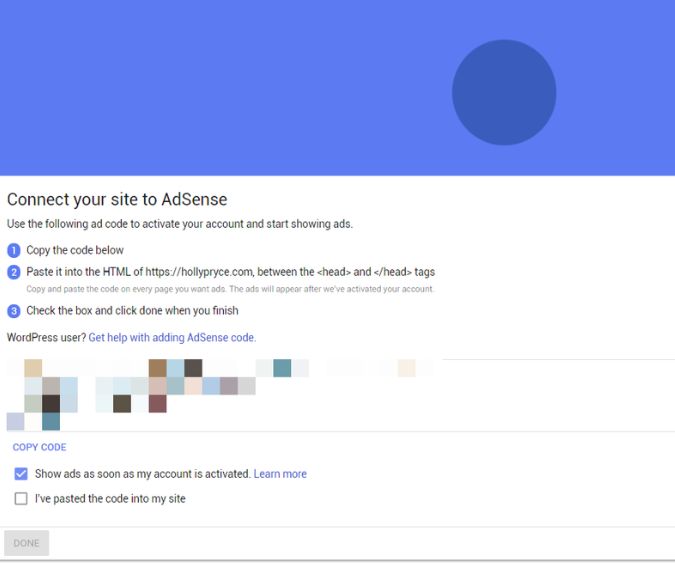Click 'Check the box and click done when you finish'
Screen dimensions: 675x563
pos(132,311)
